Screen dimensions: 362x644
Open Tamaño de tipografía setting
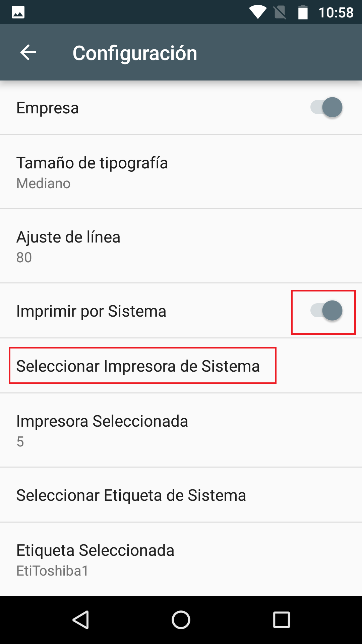point(181,172)
